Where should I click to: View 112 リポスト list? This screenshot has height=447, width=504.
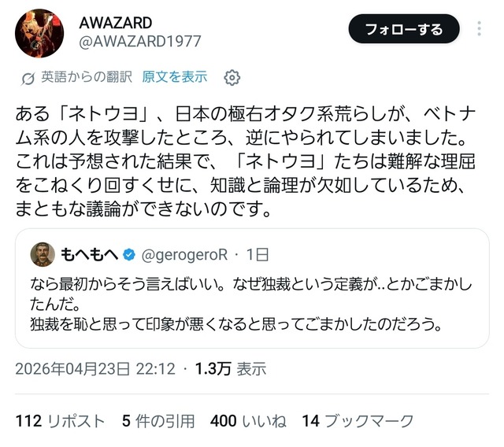(x=61, y=421)
